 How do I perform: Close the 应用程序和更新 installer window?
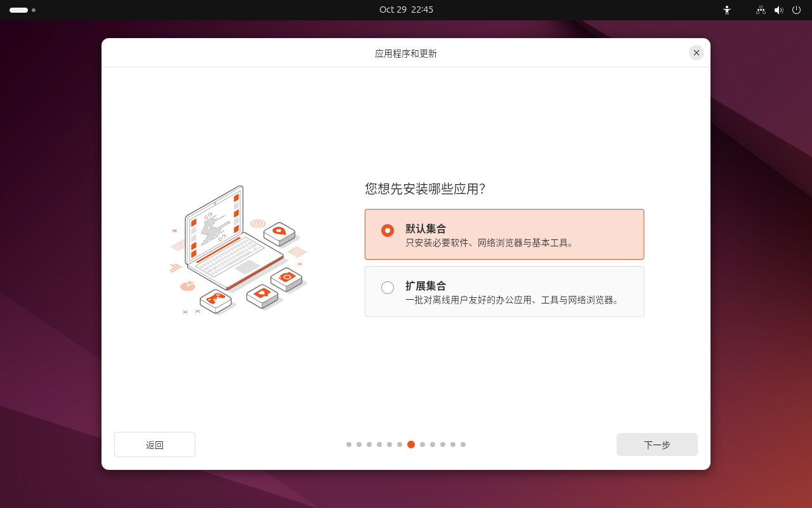point(697,53)
